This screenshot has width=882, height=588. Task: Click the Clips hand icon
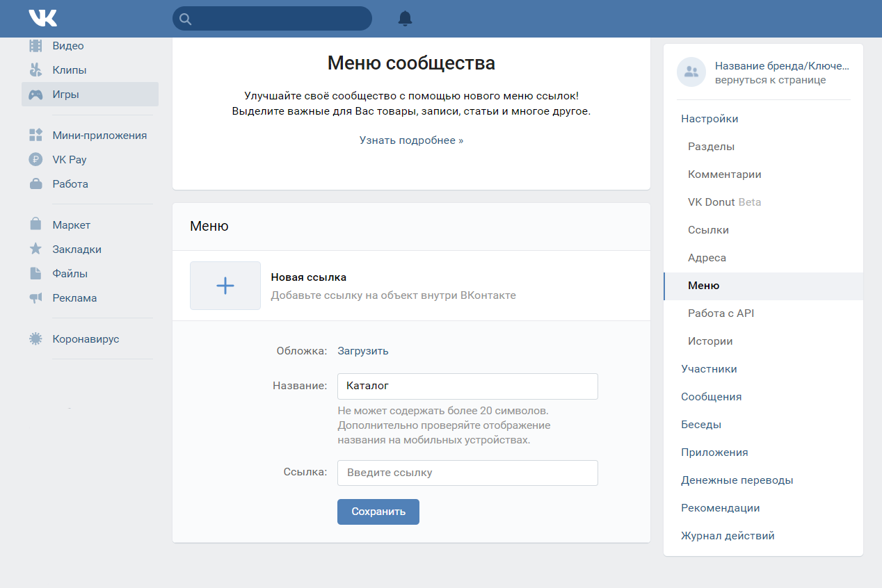(35, 70)
